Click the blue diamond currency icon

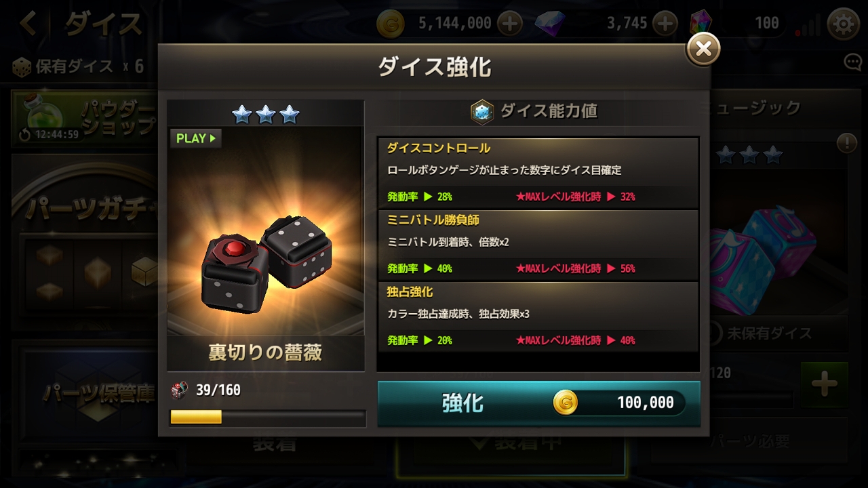(x=549, y=24)
